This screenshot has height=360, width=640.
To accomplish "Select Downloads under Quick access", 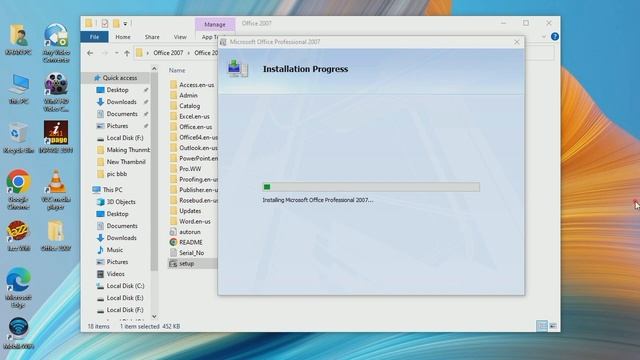I will coord(117,102).
